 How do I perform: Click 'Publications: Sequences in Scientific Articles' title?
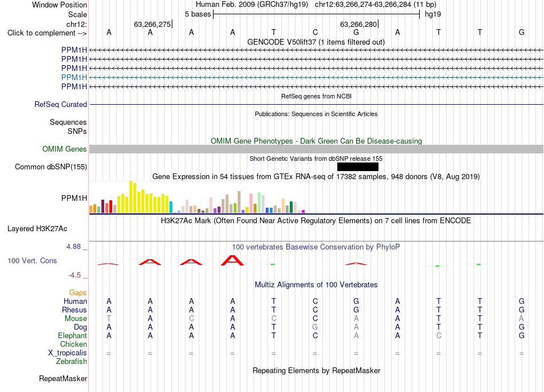pos(316,114)
